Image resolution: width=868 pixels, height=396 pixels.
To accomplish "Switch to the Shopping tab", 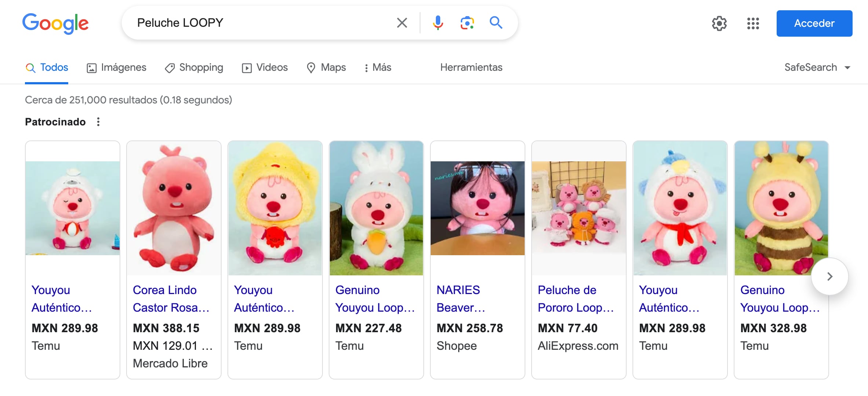I will pyautogui.click(x=194, y=67).
